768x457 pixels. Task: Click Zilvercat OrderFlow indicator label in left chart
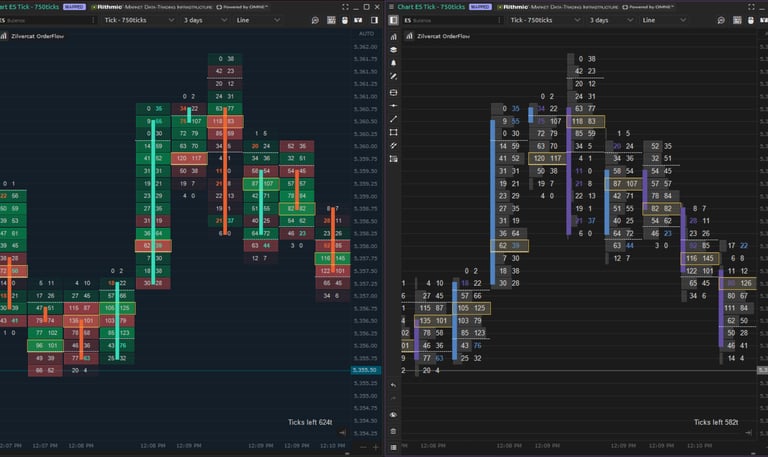point(37,36)
